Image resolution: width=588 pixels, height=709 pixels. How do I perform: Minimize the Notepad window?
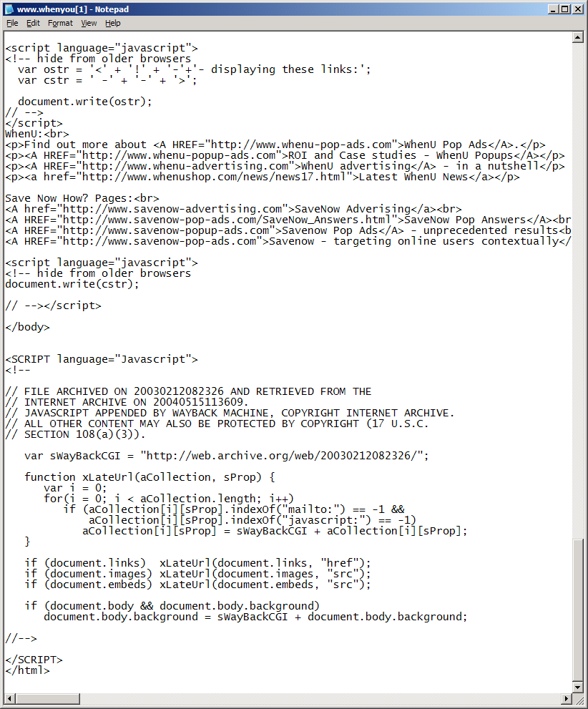[x=553, y=9]
